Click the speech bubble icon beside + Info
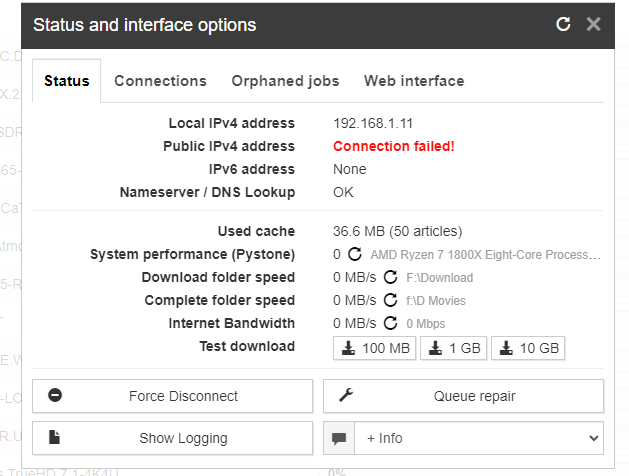The image size is (629, 476). [x=339, y=438]
